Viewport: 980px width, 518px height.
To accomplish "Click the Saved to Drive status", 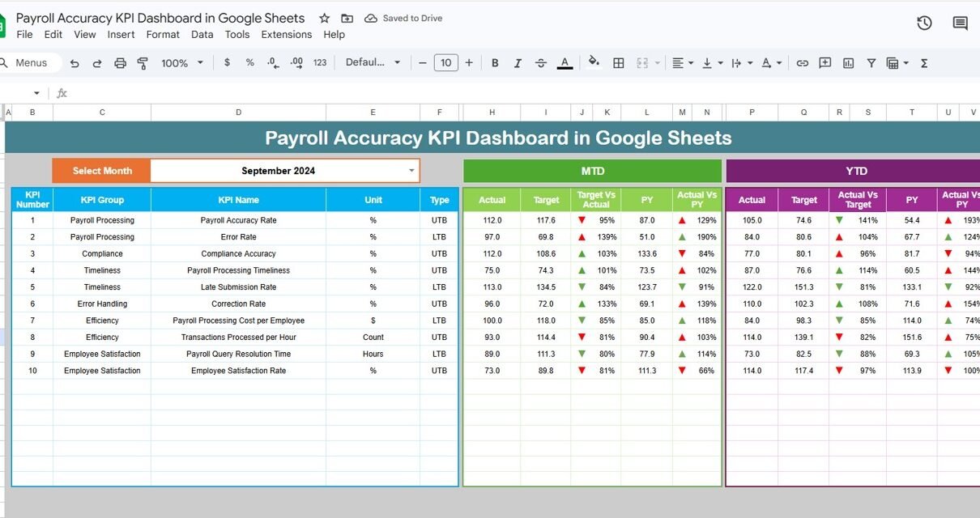I will [404, 18].
